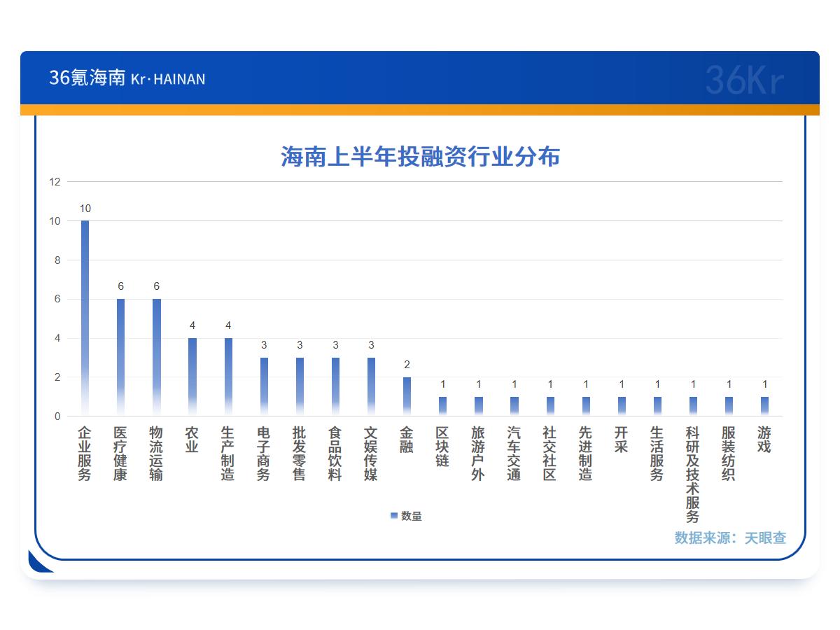Image resolution: width=840 pixels, height=630 pixels.
Task: Click the y-axis tick label 12
Action: pyautogui.click(x=55, y=182)
